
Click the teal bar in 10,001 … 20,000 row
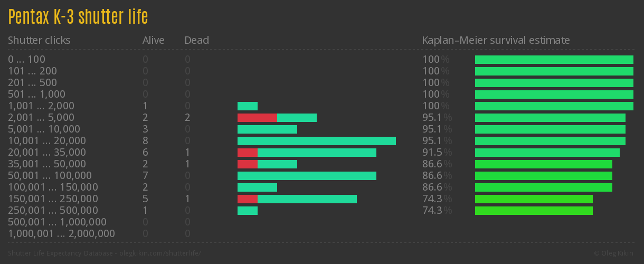click(x=317, y=141)
